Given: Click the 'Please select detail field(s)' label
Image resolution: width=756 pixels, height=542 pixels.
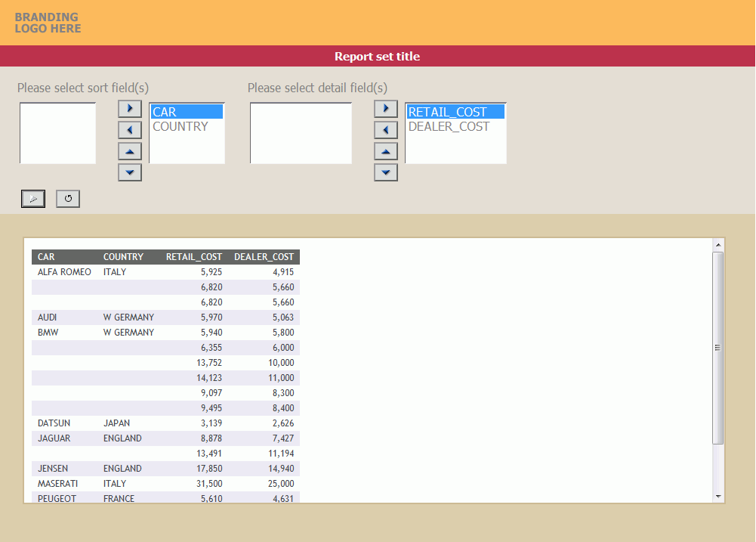Looking at the screenshot, I should (x=317, y=88).
